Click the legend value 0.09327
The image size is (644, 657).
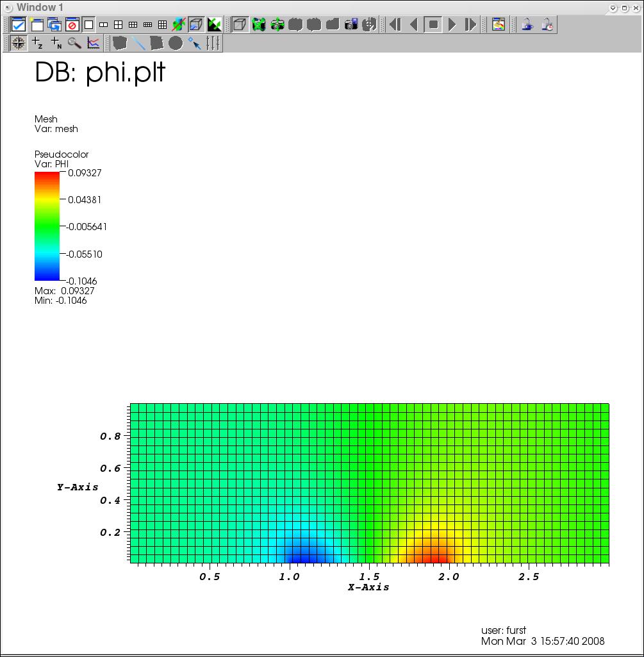click(85, 173)
